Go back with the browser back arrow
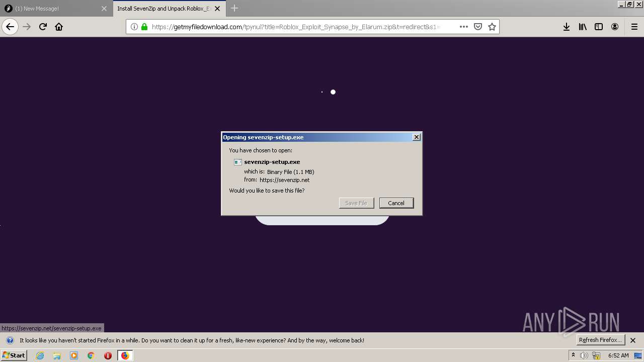Image resolution: width=644 pixels, height=362 pixels. pyautogui.click(x=10, y=27)
